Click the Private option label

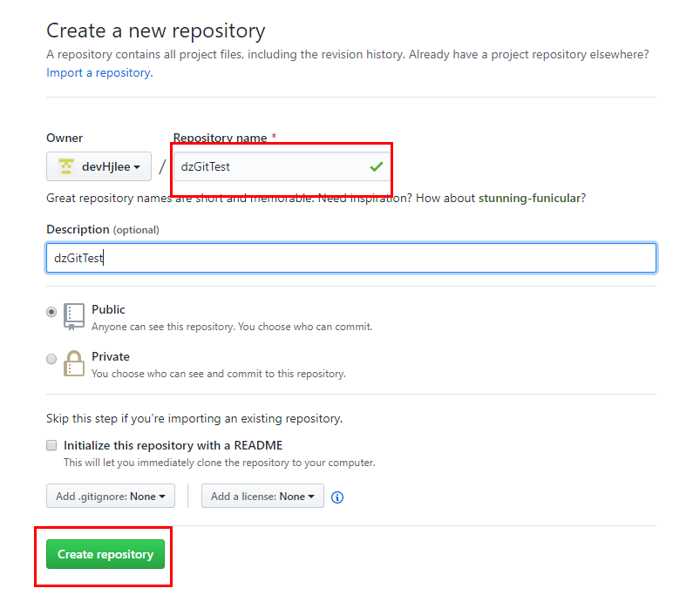point(111,356)
